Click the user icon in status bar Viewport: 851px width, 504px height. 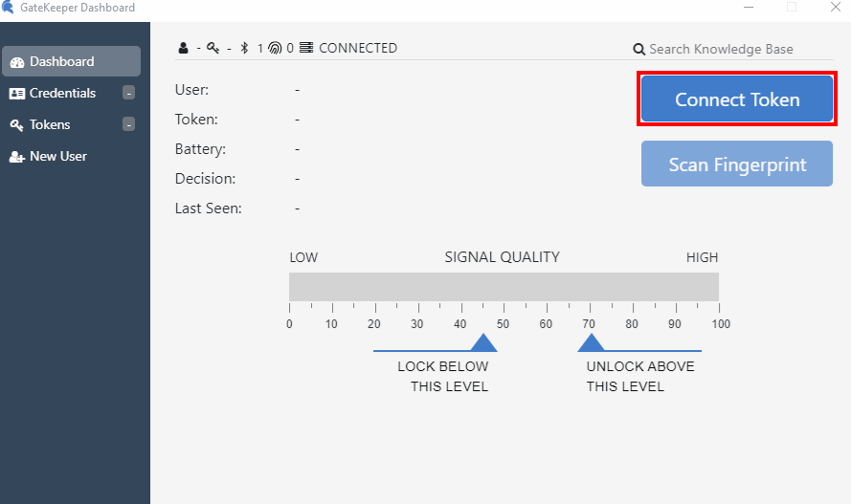(x=183, y=49)
